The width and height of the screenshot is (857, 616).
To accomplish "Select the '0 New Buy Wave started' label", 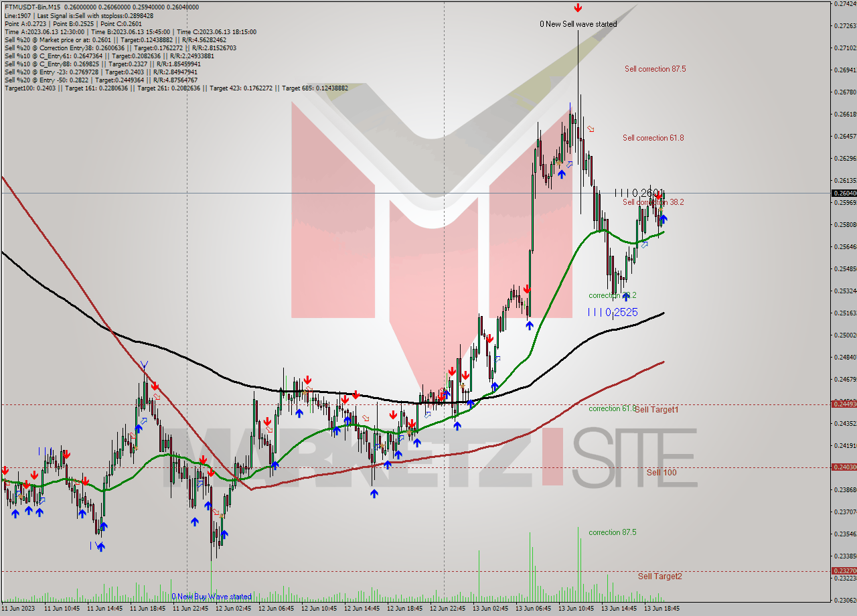I will coord(212,597).
